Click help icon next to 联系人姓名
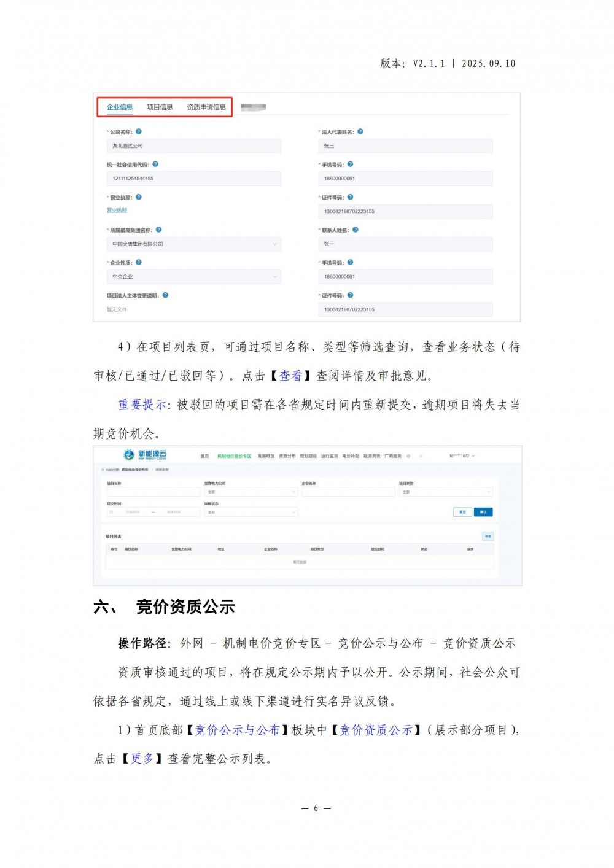The height and width of the screenshot is (868, 614). (355, 230)
